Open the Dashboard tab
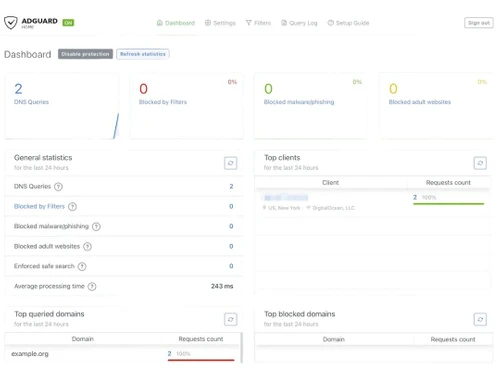 coord(176,23)
